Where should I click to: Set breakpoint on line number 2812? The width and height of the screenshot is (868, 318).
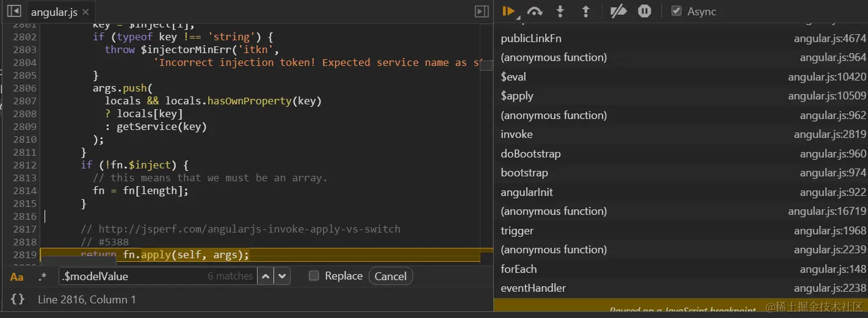tap(24, 165)
